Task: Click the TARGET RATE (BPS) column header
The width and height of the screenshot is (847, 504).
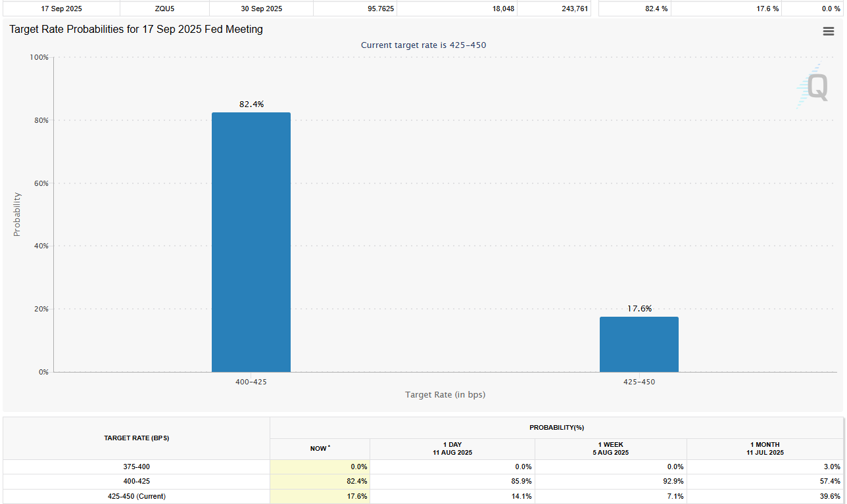Action: [x=136, y=438]
